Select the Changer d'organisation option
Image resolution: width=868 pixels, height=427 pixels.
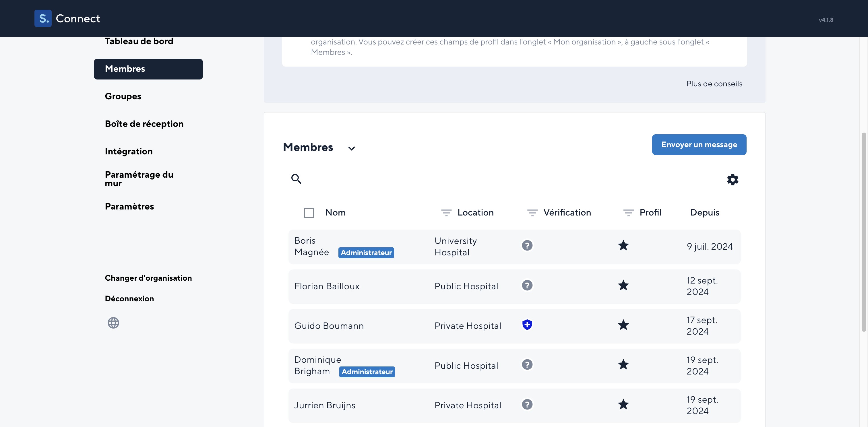[148, 278]
